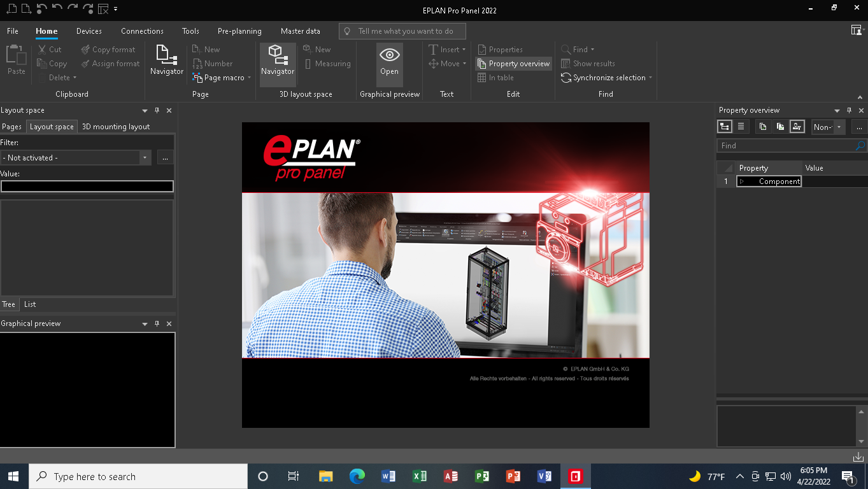This screenshot has width=868, height=489.
Task: Click the Property column header
Action: click(769, 168)
